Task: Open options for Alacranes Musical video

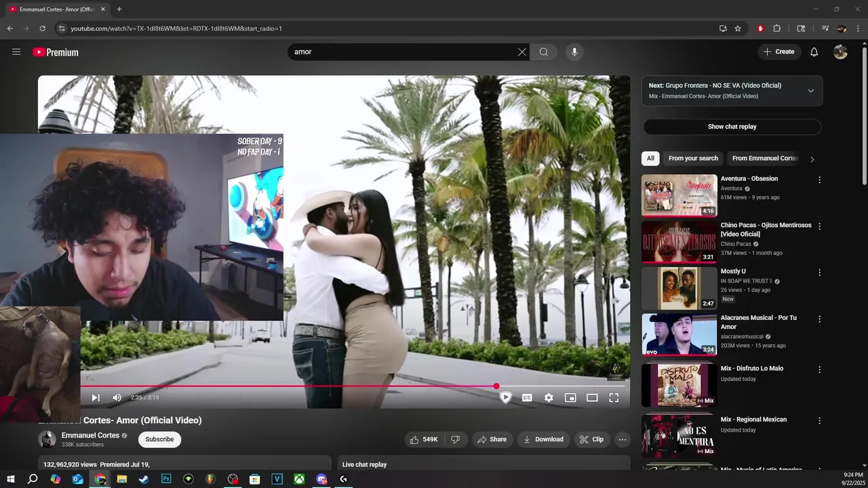Action: click(x=819, y=319)
